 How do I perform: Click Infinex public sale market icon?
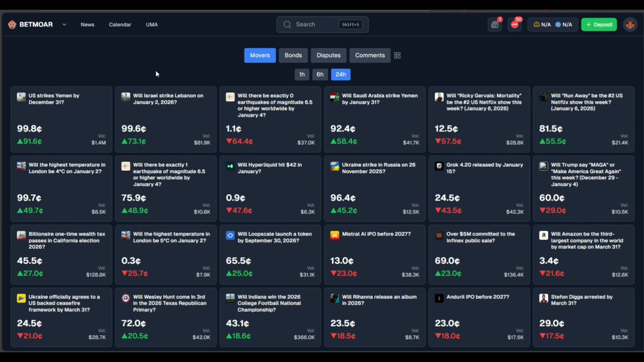(439, 235)
